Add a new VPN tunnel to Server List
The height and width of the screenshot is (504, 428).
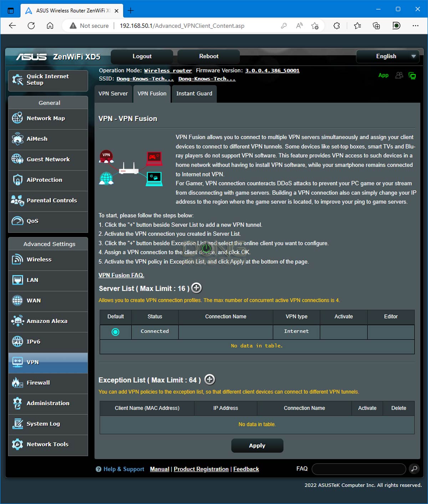click(197, 288)
